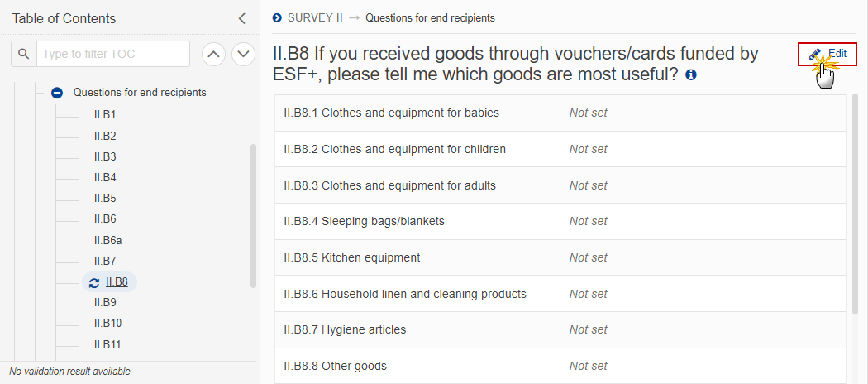Click the pencil icon of Edit
The height and width of the screenshot is (384, 868).
815,55
